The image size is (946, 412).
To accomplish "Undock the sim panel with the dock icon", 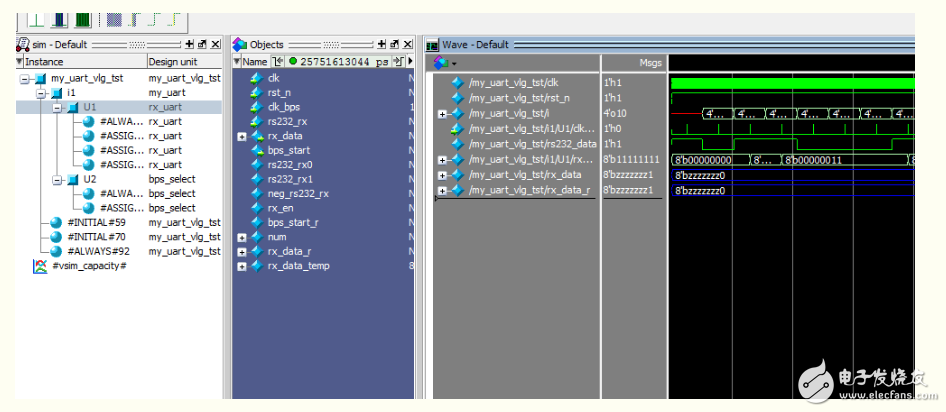I will pyautogui.click(x=202, y=44).
